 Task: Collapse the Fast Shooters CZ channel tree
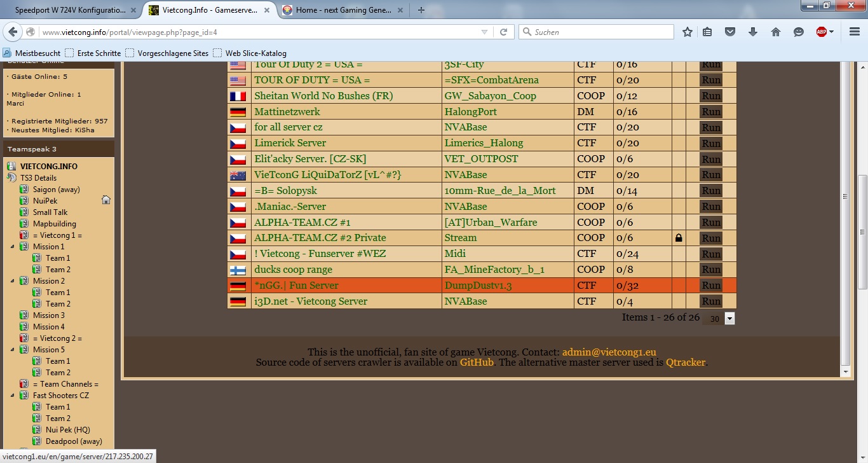[x=12, y=396]
